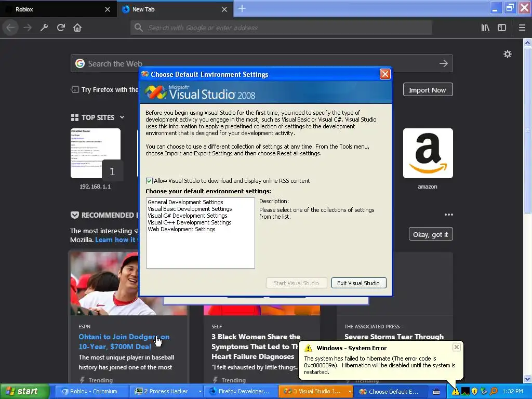Open the Library bookshelf icon

pyautogui.click(x=485, y=28)
